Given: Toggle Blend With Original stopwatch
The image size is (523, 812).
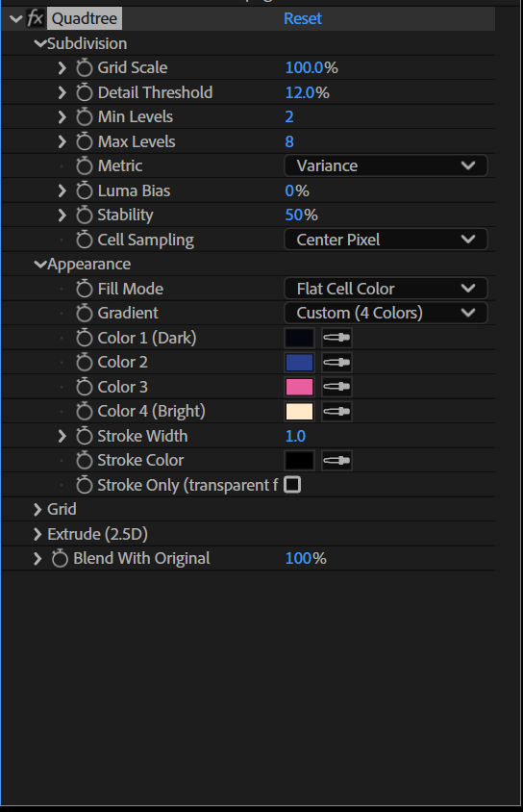Looking at the screenshot, I should [60, 558].
